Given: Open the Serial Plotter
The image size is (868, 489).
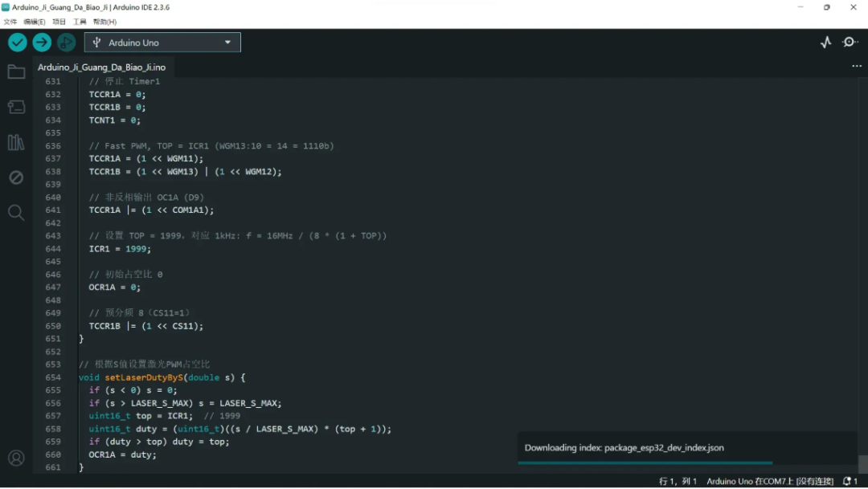Looking at the screenshot, I should (x=825, y=43).
